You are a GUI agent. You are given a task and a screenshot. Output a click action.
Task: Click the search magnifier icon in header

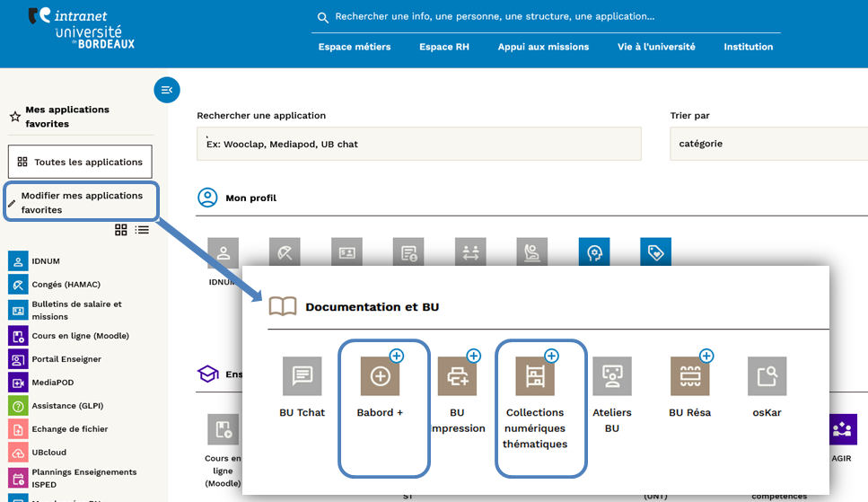point(323,17)
